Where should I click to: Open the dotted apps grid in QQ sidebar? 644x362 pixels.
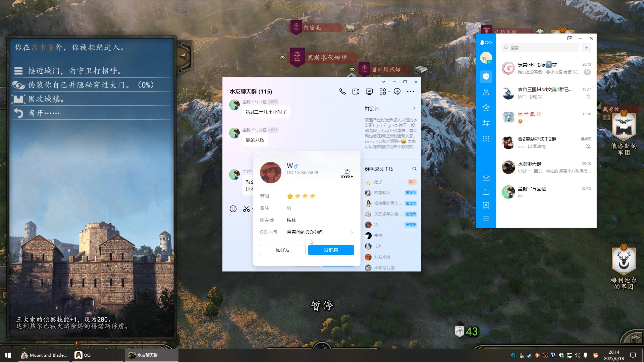pos(486,138)
